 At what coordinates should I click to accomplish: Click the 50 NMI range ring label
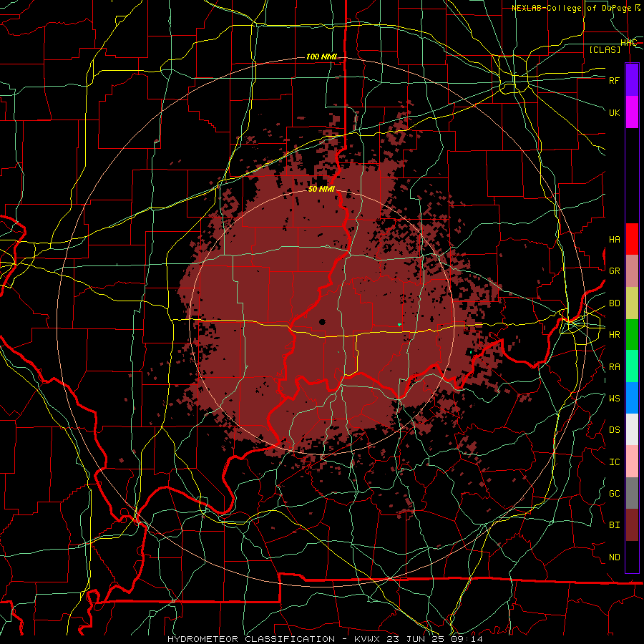tap(321, 189)
